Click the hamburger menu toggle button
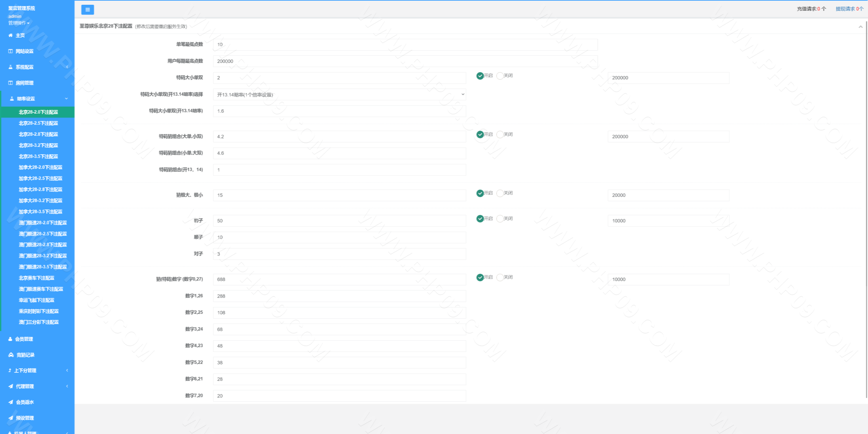Image resolution: width=868 pixels, height=434 pixels. 87,10
